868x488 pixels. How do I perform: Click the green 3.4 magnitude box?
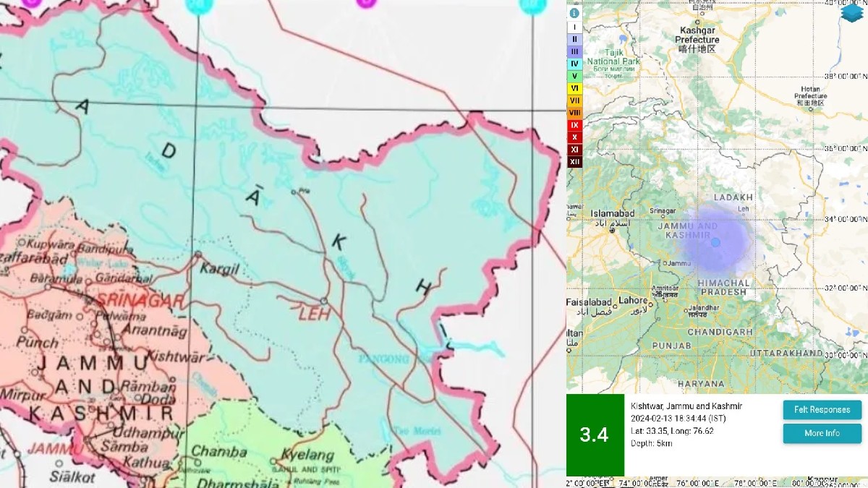point(595,435)
